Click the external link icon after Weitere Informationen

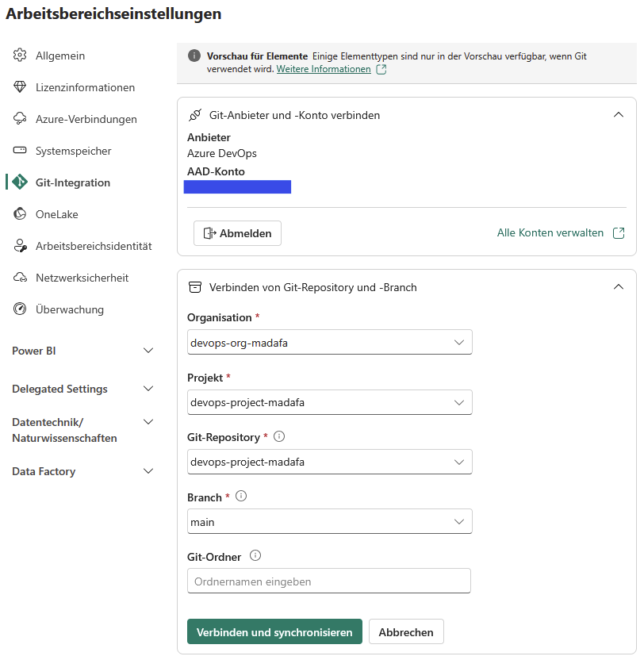point(381,69)
